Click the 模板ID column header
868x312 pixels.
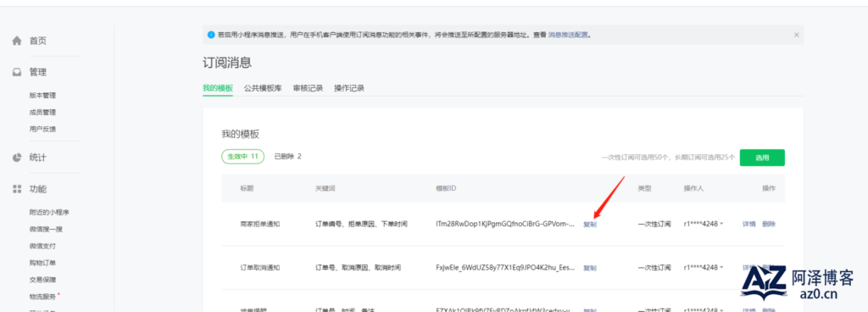coord(446,188)
